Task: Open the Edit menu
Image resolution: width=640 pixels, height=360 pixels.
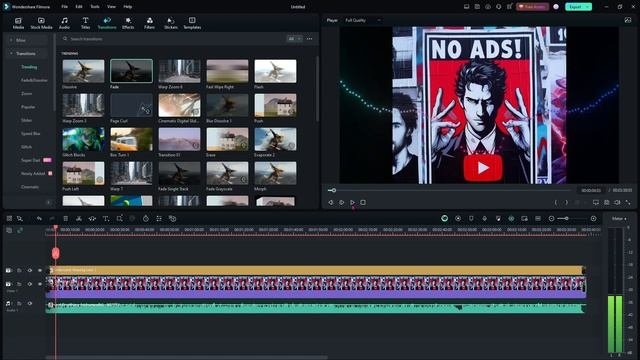Action: pyautogui.click(x=79, y=7)
